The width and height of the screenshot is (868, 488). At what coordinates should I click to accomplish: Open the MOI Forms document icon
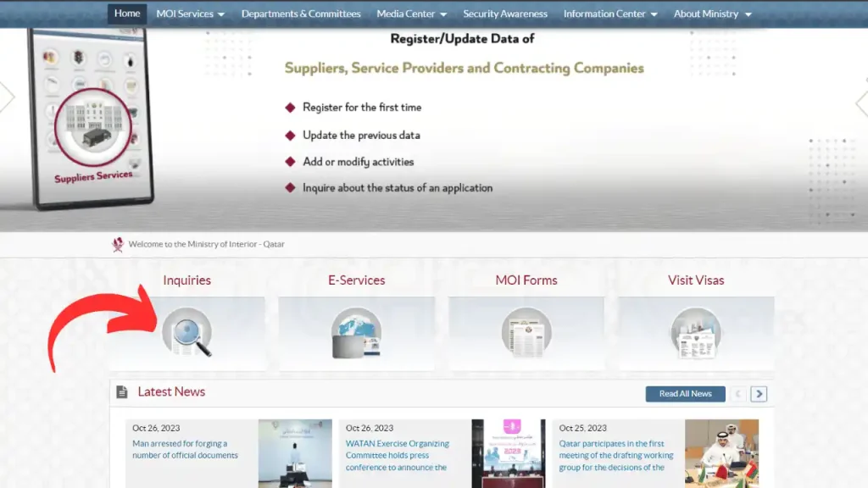coord(526,332)
